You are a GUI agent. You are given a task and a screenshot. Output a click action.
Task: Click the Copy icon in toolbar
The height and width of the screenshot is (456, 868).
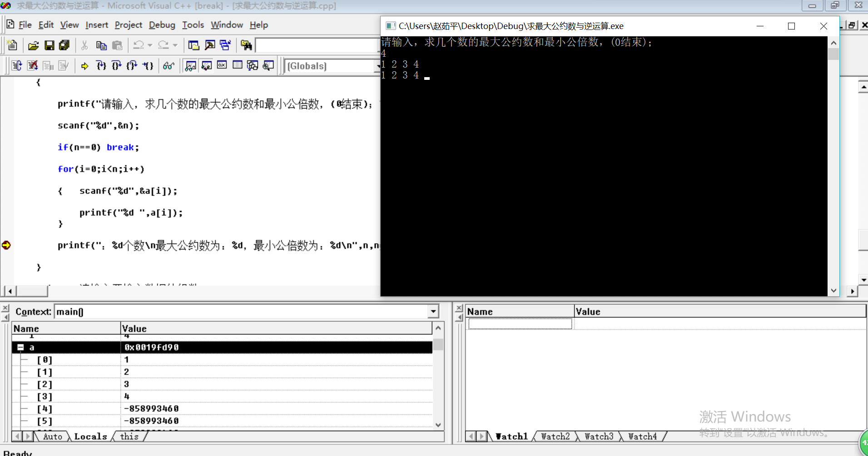pyautogui.click(x=101, y=45)
